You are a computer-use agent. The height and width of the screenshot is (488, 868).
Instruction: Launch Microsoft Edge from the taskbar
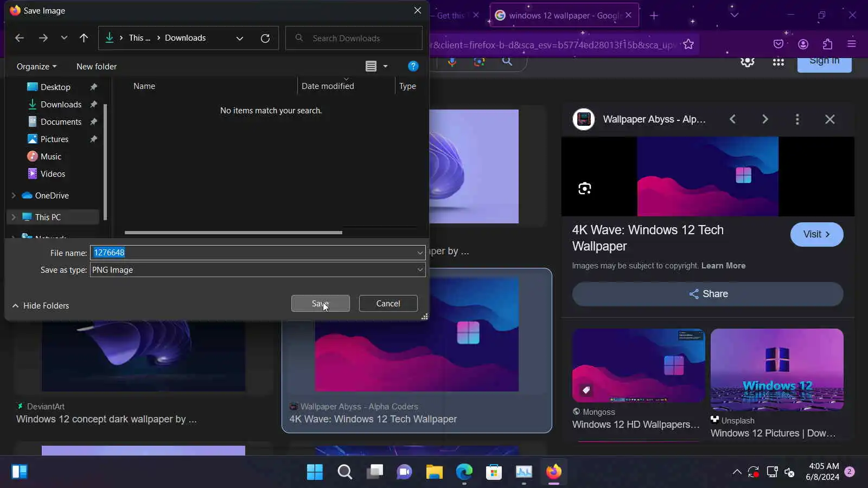pyautogui.click(x=464, y=472)
